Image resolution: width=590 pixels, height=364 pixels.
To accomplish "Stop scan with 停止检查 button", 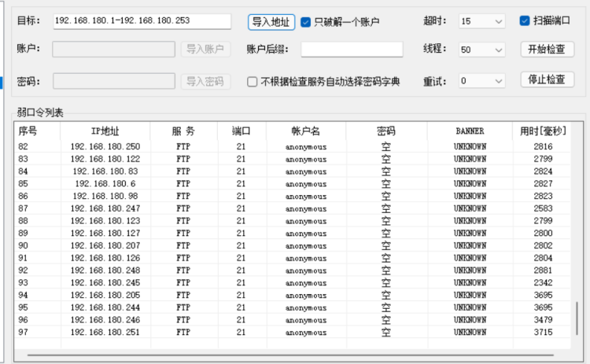I will pyautogui.click(x=547, y=79).
